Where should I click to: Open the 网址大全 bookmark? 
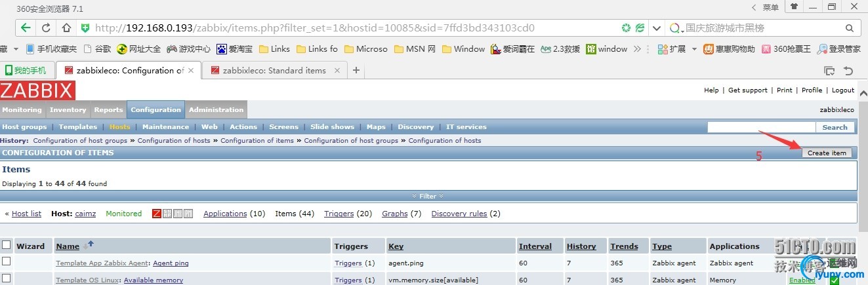pos(138,48)
